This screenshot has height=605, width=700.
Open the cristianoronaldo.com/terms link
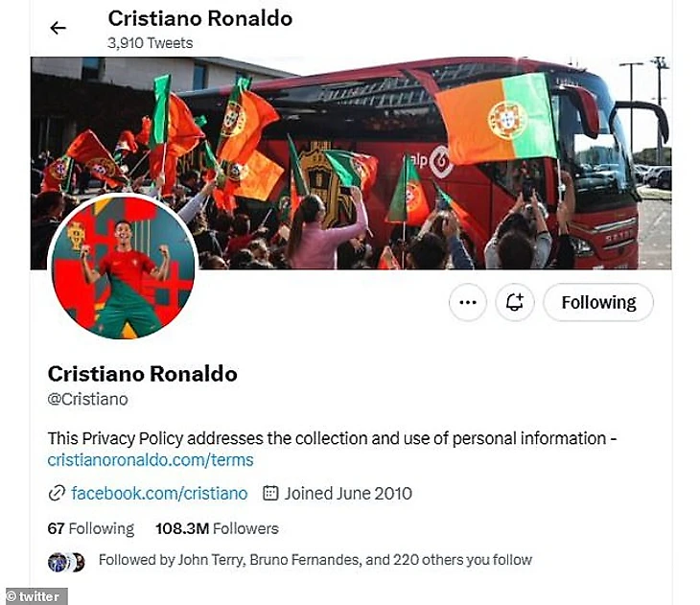pyautogui.click(x=151, y=460)
